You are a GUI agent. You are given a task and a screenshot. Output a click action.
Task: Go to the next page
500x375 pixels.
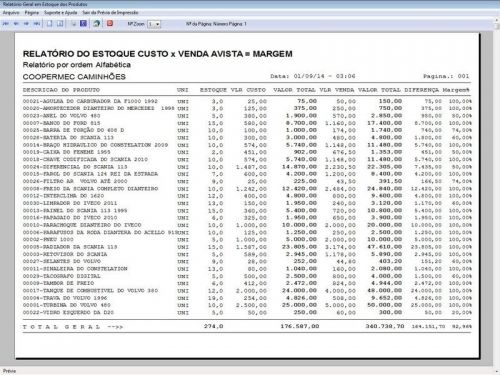click(26, 24)
